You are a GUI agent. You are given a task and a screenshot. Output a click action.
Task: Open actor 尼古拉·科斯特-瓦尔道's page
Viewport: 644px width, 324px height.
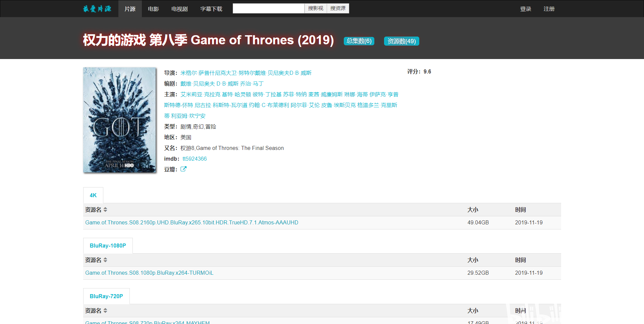click(221, 105)
